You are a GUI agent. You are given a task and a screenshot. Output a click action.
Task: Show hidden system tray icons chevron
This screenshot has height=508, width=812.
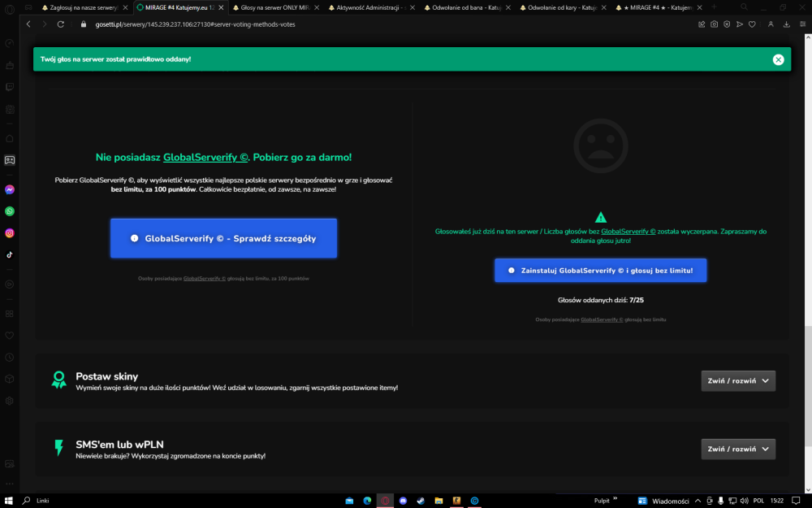pos(698,501)
